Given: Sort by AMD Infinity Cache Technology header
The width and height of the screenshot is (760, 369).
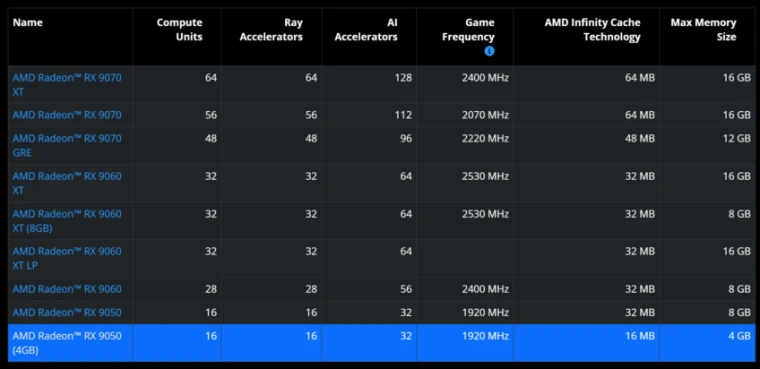Looking at the screenshot, I should [x=592, y=30].
